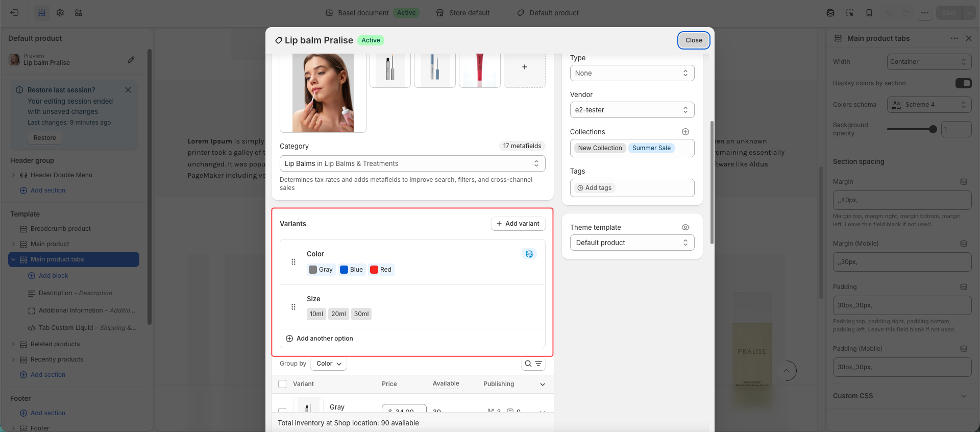Click the Theme template preview eye icon
The width and height of the screenshot is (980, 432).
tap(685, 227)
